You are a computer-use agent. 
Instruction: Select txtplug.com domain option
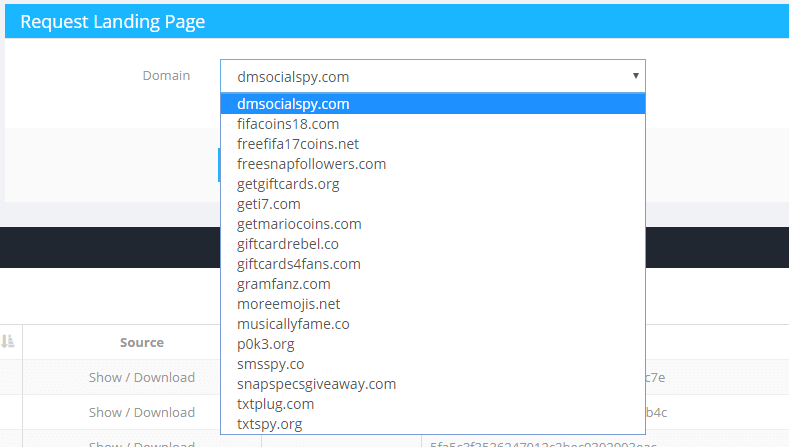coord(433,404)
